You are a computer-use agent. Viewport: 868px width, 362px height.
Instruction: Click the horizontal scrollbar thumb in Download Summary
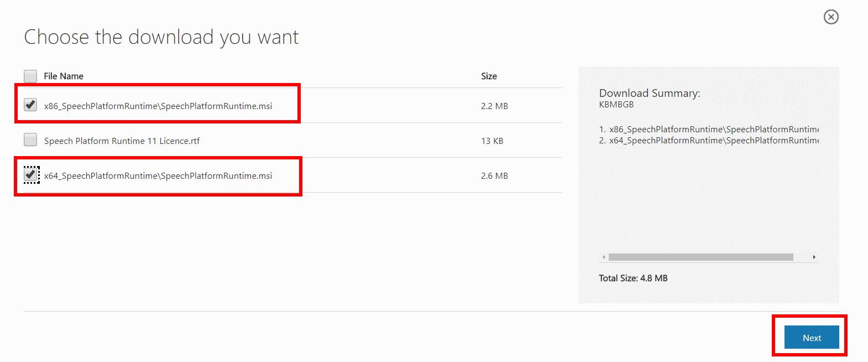pyautogui.click(x=700, y=257)
